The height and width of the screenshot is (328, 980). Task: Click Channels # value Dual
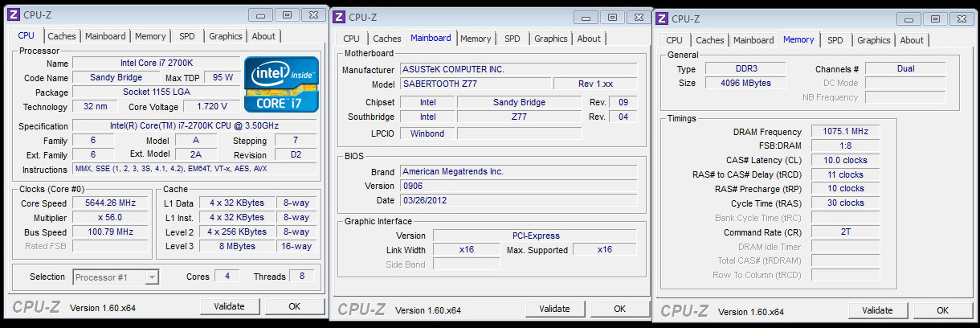pyautogui.click(x=905, y=69)
